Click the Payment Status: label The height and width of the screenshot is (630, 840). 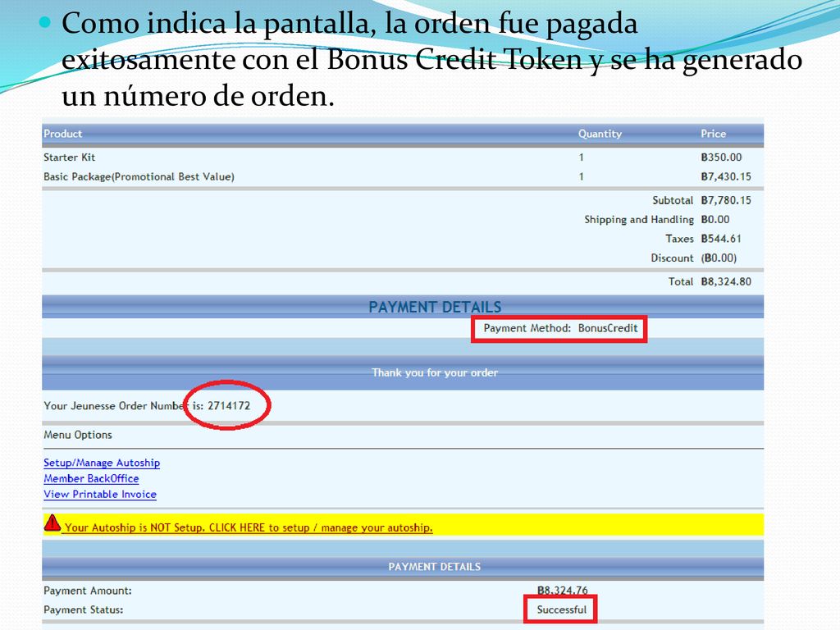coord(83,610)
